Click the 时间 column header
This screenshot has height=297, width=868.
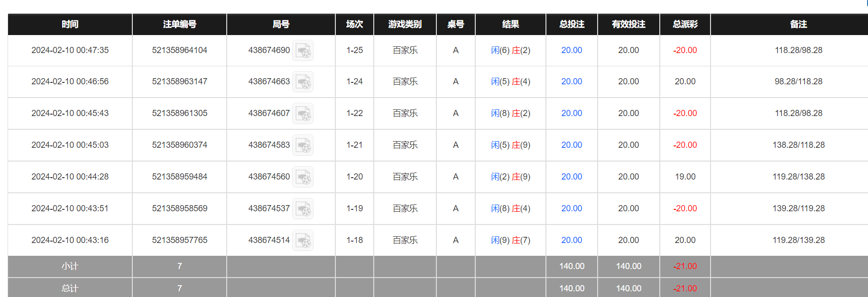[70, 24]
